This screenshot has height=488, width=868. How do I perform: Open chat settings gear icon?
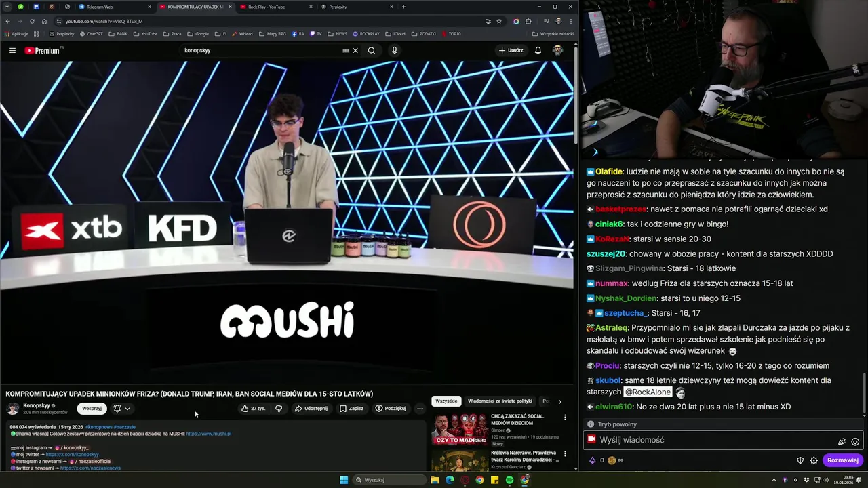coord(814,460)
